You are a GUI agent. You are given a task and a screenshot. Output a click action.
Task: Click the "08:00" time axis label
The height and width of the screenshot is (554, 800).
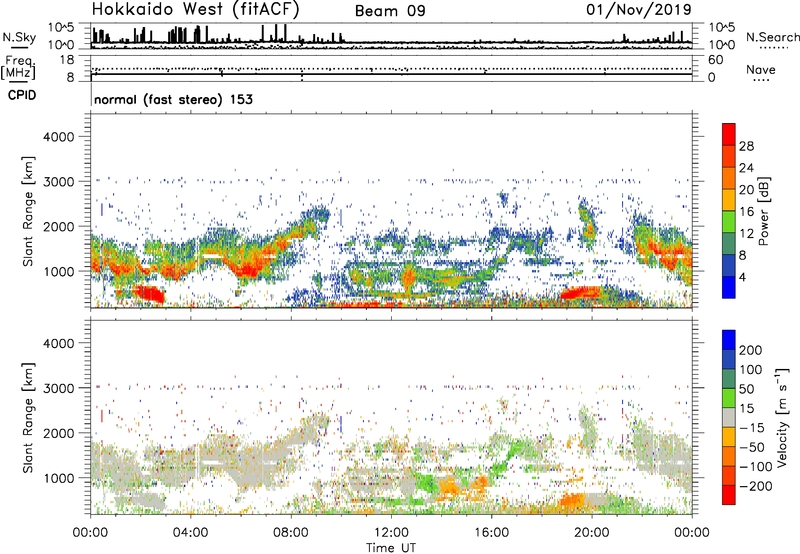[x=291, y=533]
